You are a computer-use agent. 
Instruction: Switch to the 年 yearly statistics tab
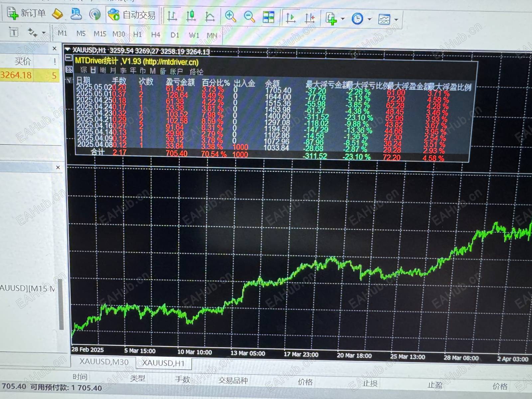(x=133, y=70)
